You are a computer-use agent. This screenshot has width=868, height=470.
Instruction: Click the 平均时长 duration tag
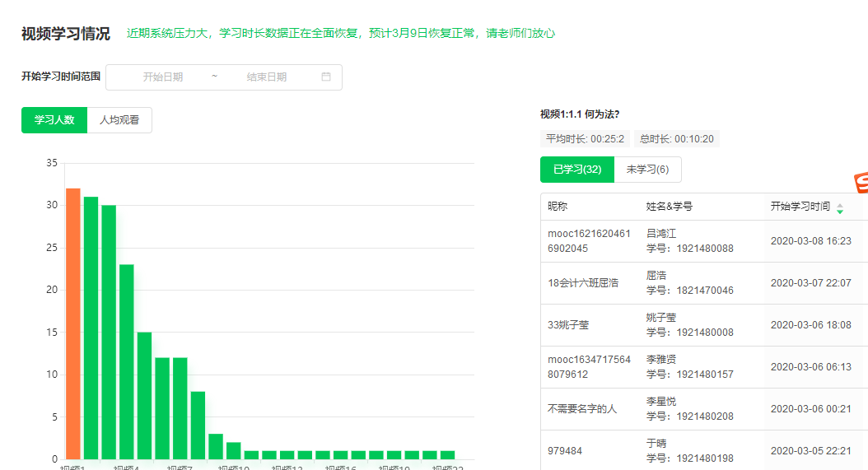[x=585, y=139]
